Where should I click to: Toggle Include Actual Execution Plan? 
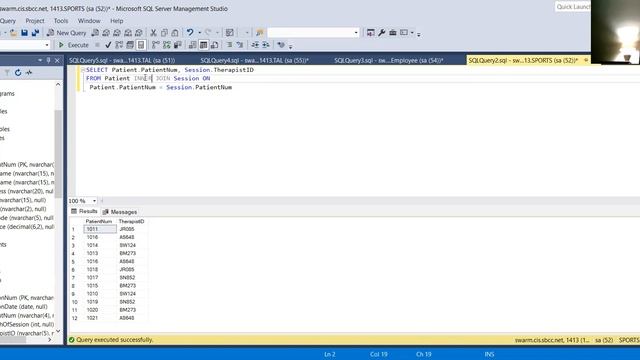(156, 45)
